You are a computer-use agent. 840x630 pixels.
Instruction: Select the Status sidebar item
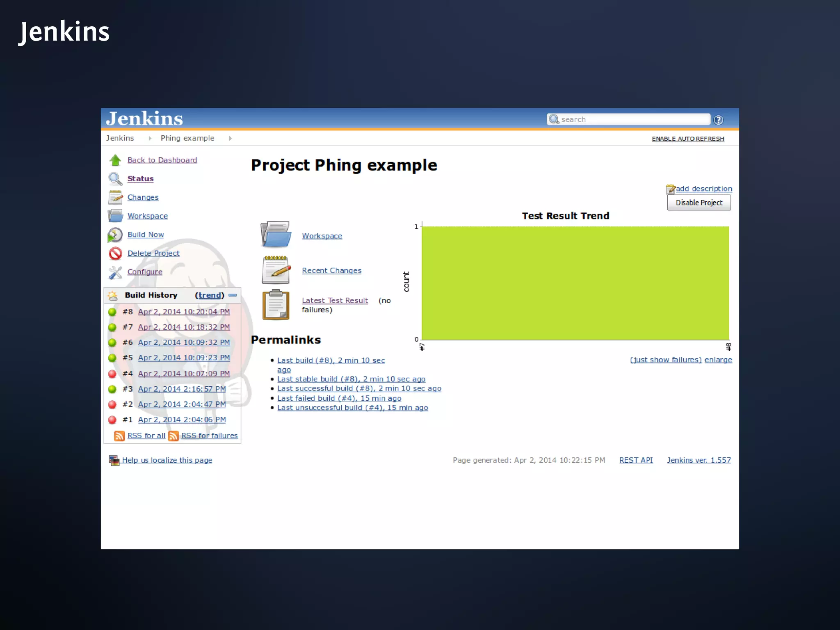140,179
